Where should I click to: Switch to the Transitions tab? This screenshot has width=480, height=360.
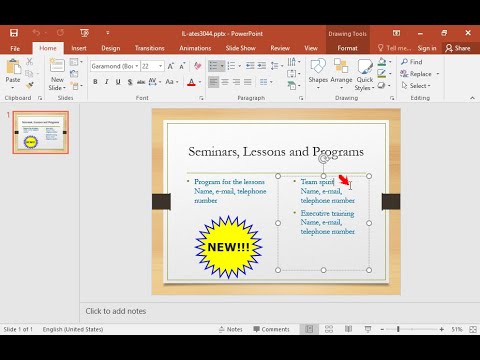tap(150, 48)
